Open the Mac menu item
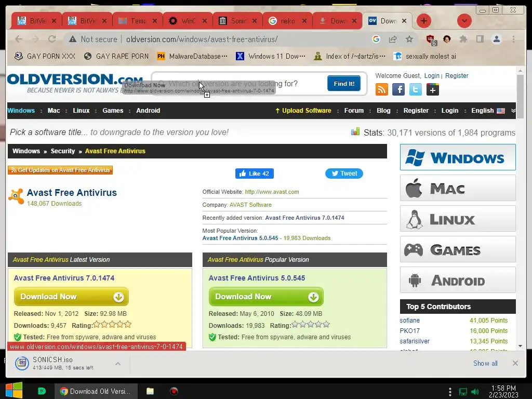Image resolution: width=532 pixels, height=399 pixels. tap(54, 111)
